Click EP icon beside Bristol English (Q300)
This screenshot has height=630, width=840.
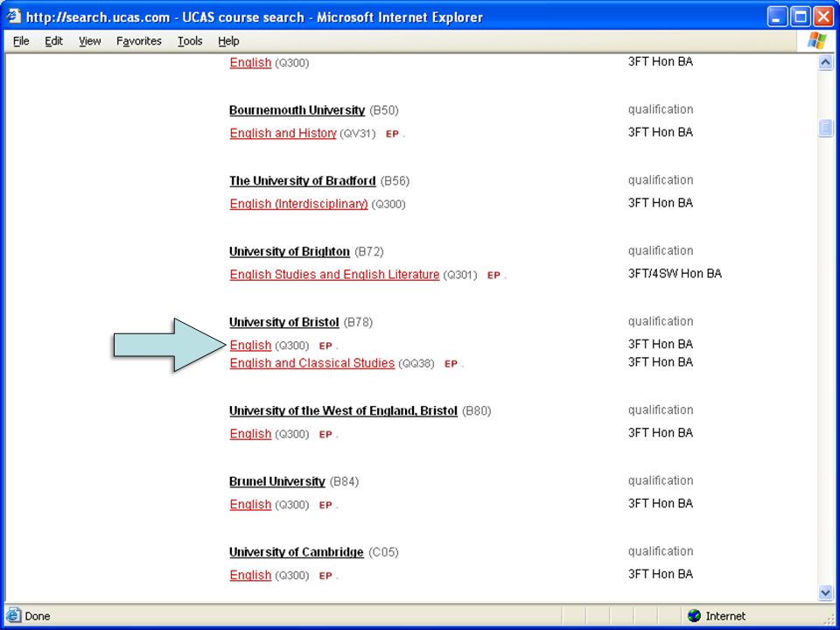click(325, 346)
